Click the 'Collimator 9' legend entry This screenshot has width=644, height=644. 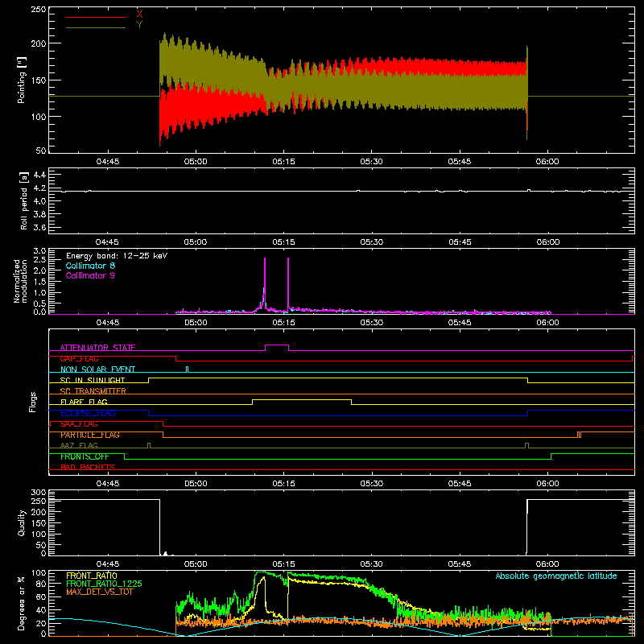point(90,275)
